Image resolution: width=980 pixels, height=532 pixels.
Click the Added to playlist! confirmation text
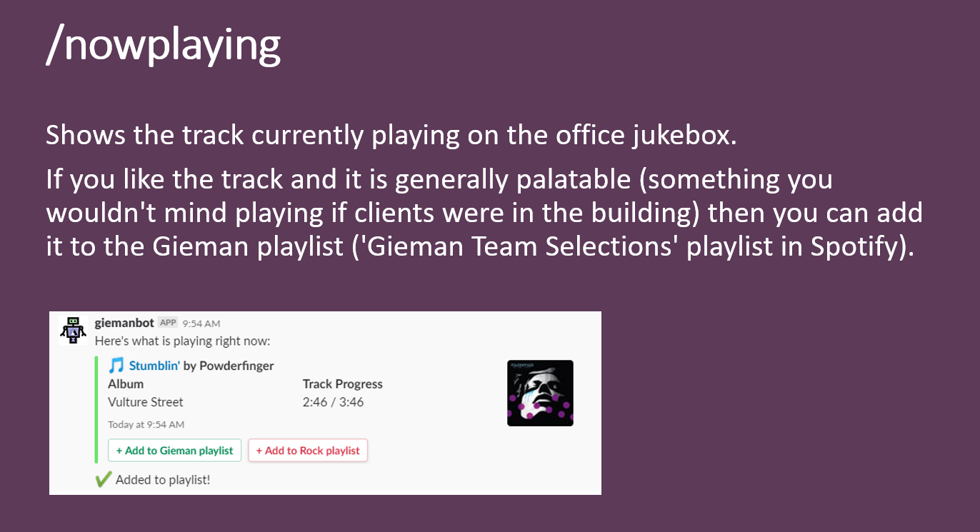(x=163, y=480)
